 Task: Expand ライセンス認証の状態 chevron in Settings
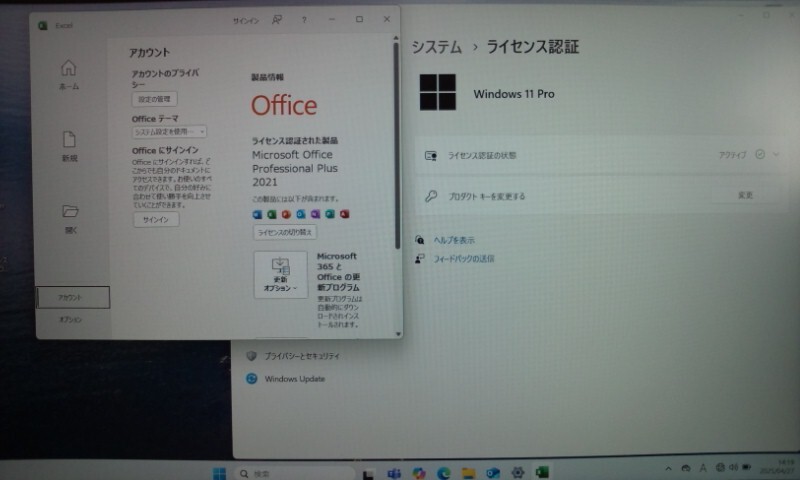[x=776, y=154]
